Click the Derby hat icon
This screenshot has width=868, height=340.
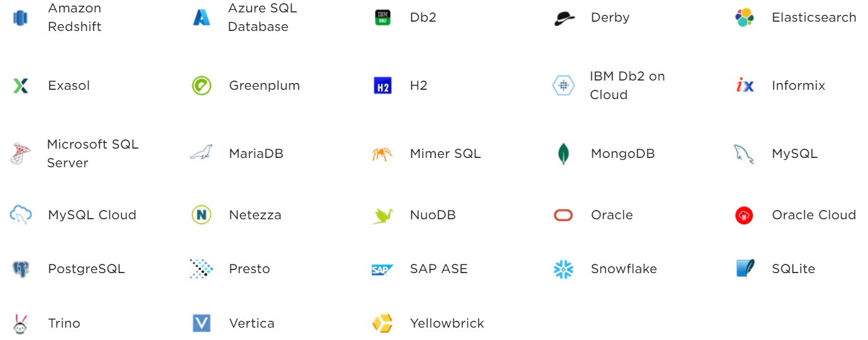click(x=564, y=18)
